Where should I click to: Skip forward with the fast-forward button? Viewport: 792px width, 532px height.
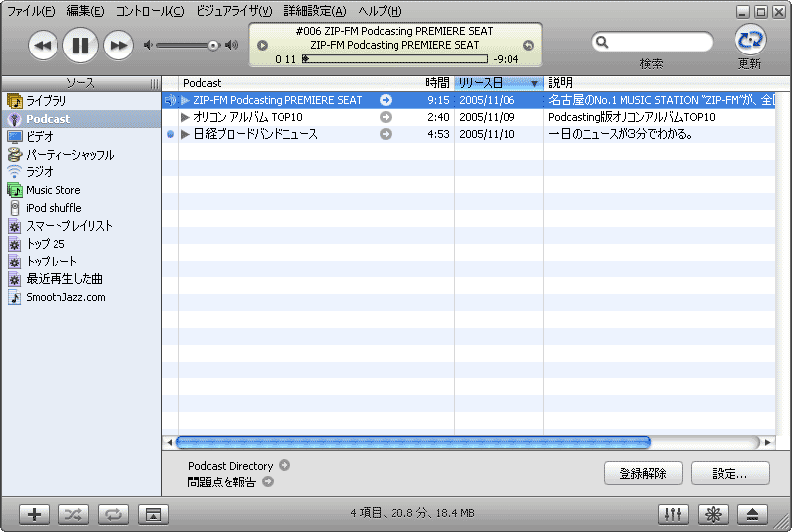pyautogui.click(x=119, y=46)
